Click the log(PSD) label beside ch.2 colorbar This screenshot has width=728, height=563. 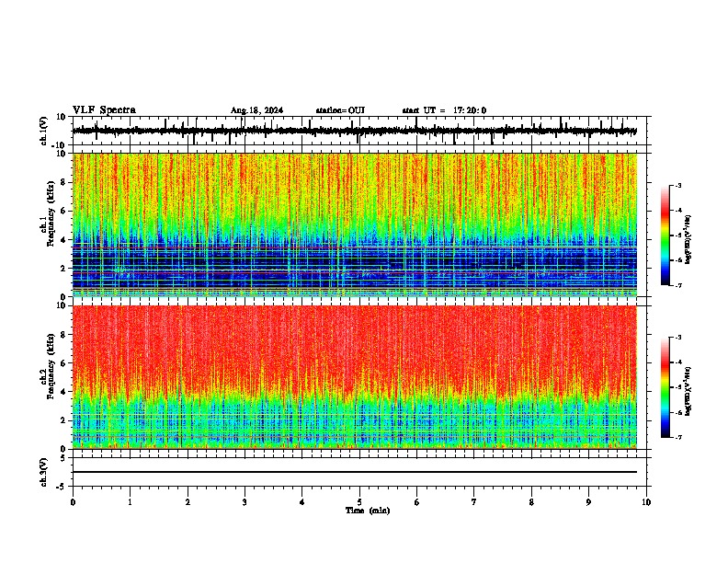[x=688, y=391]
